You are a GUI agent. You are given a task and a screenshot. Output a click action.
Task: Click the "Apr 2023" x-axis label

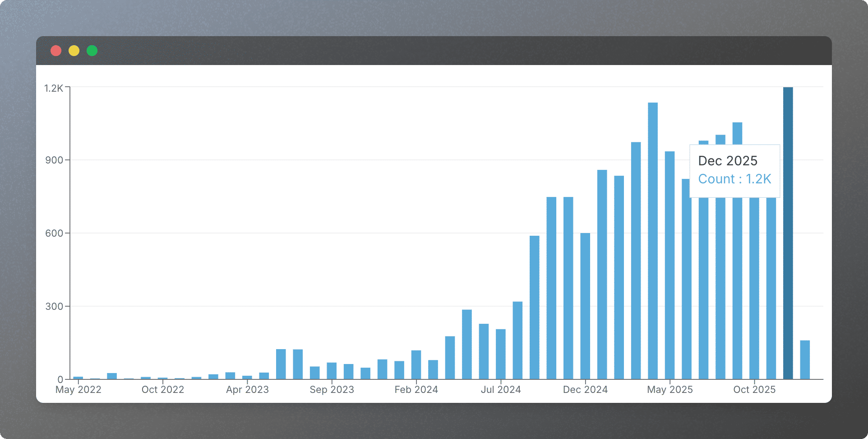point(247,389)
